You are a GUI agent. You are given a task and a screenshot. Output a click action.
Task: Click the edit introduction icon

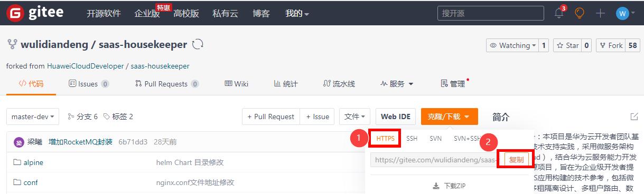click(634, 117)
